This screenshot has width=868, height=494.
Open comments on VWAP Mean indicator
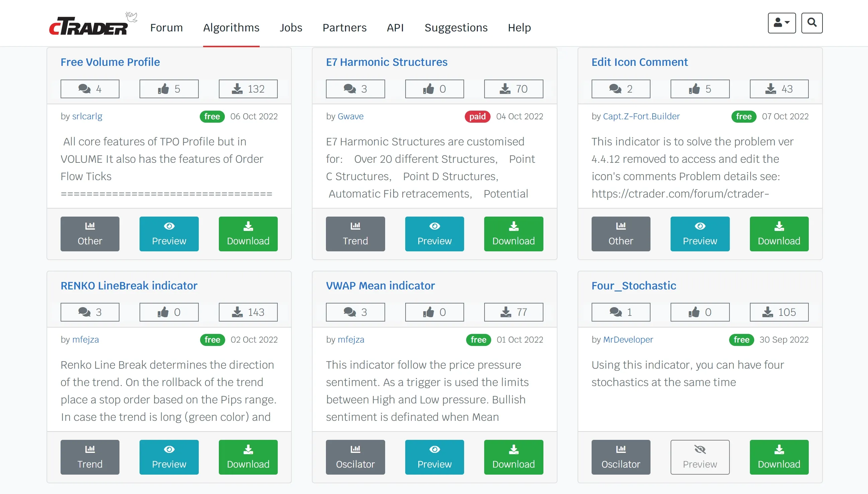[x=355, y=312]
